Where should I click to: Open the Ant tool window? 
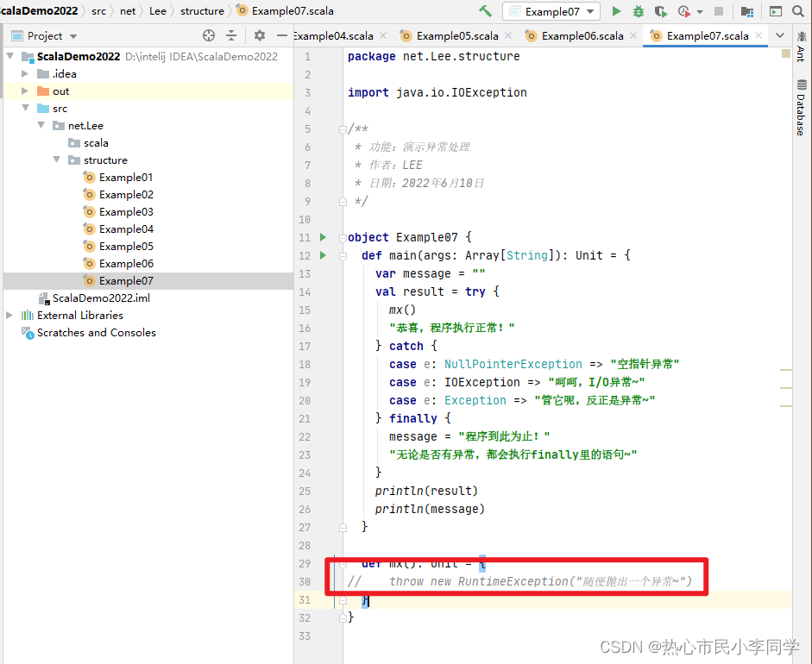click(801, 47)
